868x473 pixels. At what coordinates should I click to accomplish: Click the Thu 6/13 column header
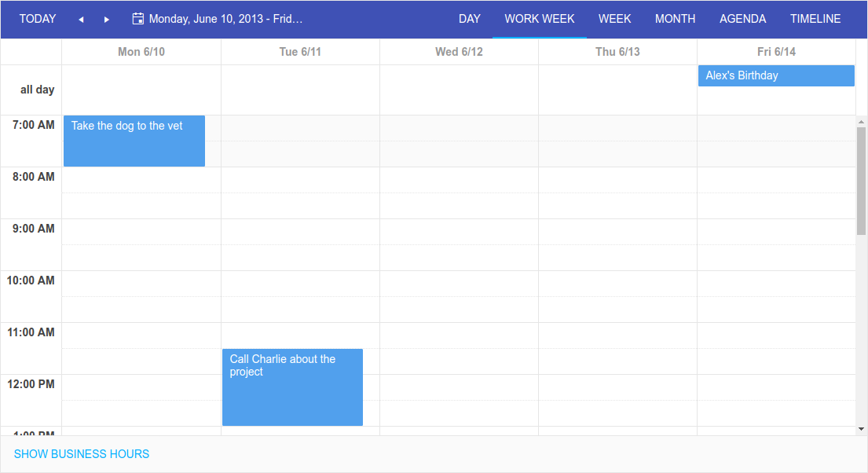click(617, 52)
